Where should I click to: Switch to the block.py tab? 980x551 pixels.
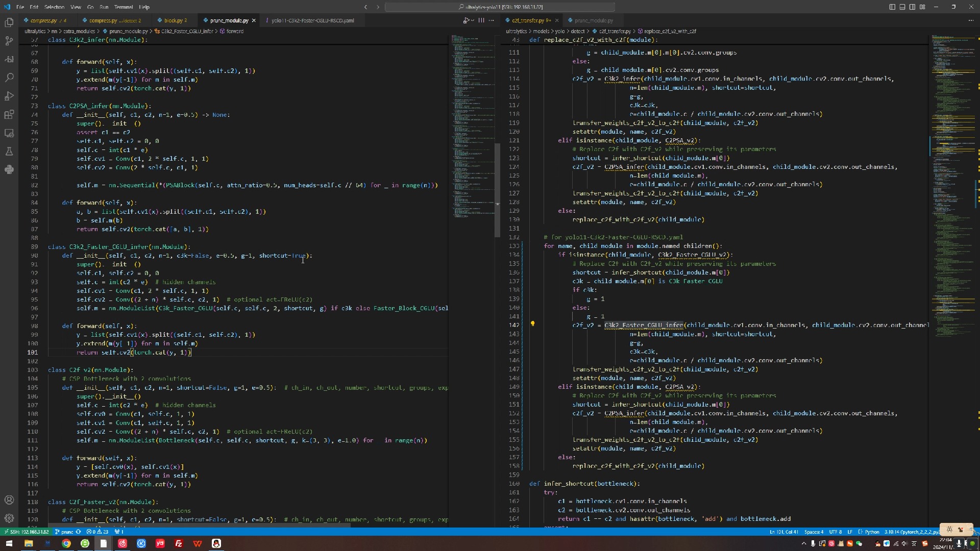(x=173, y=20)
